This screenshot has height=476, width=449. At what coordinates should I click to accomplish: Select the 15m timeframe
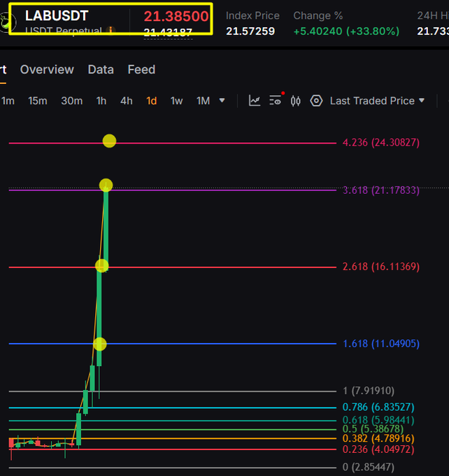point(38,101)
